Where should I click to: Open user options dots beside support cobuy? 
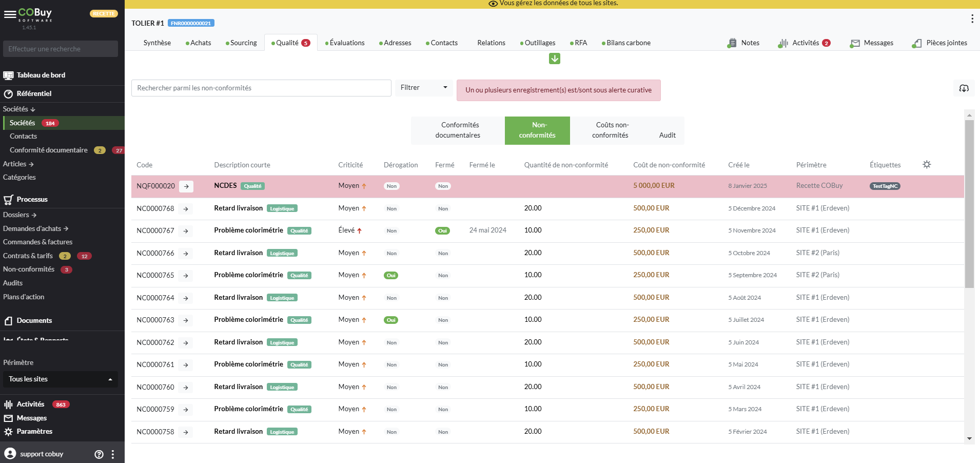tap(113, 454)
